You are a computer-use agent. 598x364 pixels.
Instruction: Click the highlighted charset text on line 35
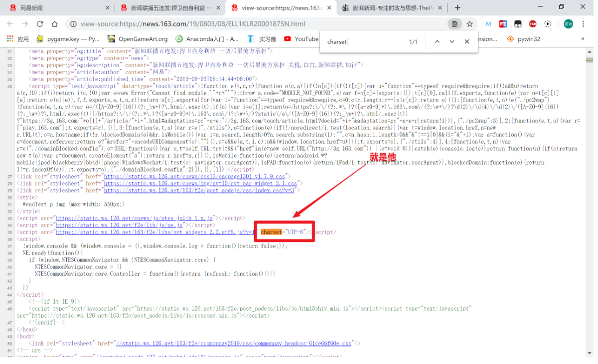271,232
